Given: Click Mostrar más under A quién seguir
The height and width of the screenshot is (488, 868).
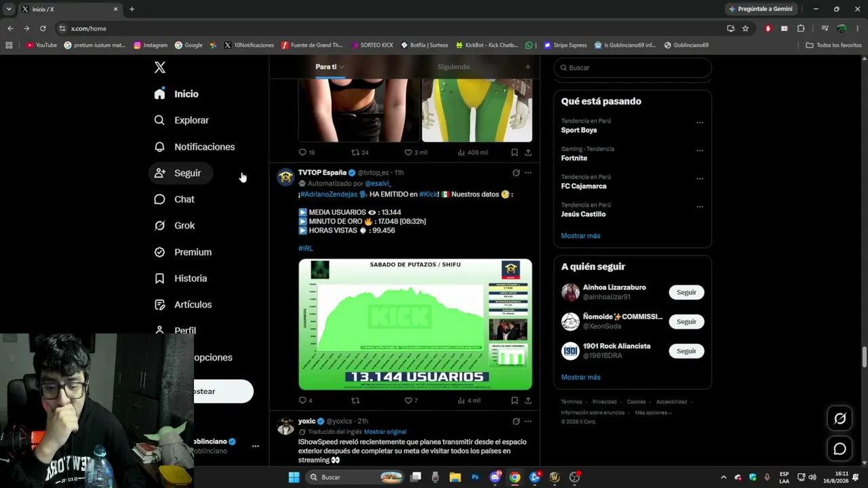Looking at the screenshot, I should [x=580, y=378].
